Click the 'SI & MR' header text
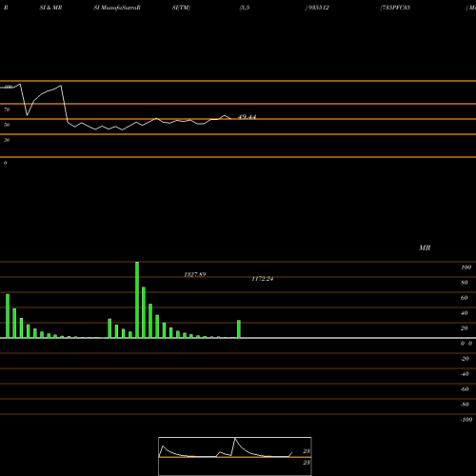Image resolution: width=476 pixels, height=476 pixels. [50, 8]
